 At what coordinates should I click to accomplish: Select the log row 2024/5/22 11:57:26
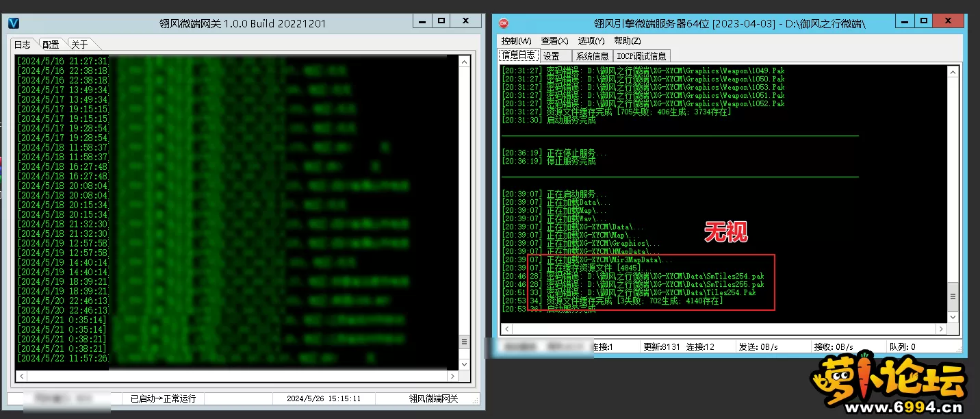pyautogui.click(x=63, y=358)
